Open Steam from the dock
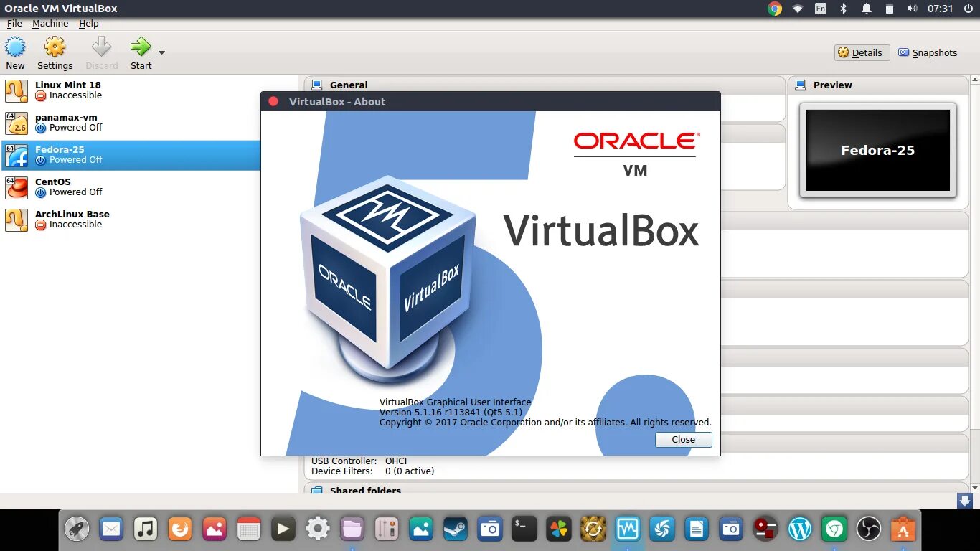 pos(456,529)
